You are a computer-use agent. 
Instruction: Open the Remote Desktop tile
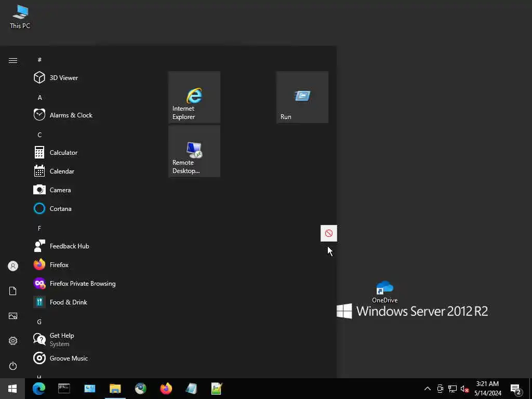pos(194,151)
